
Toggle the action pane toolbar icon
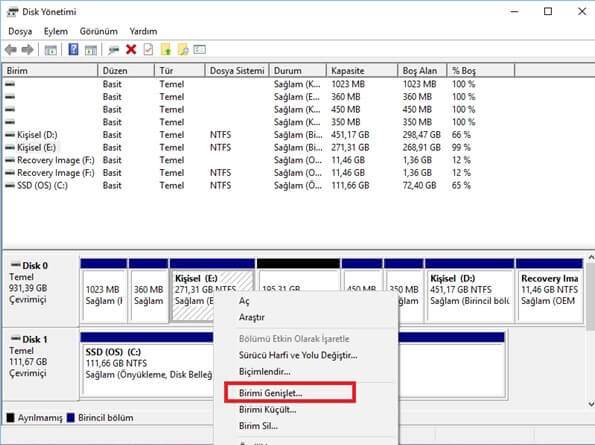point(91,50)
